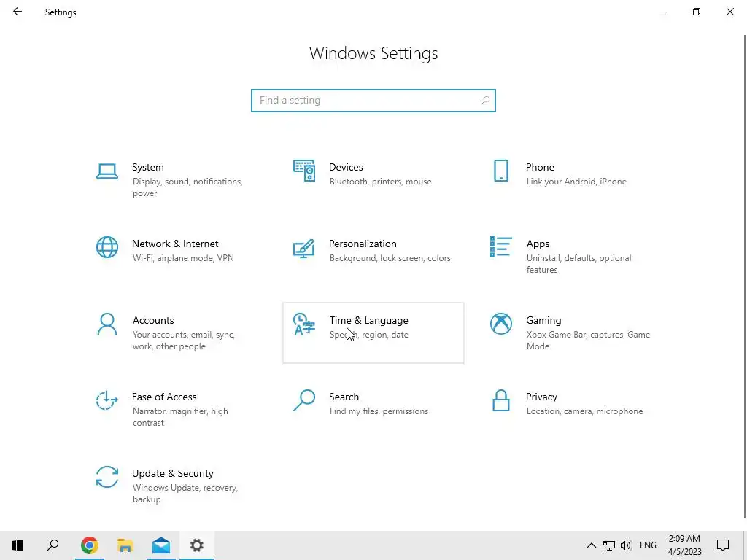Open the Ease of Access icon
Screen dimensions: 747x560
click(x=107, y=400)
